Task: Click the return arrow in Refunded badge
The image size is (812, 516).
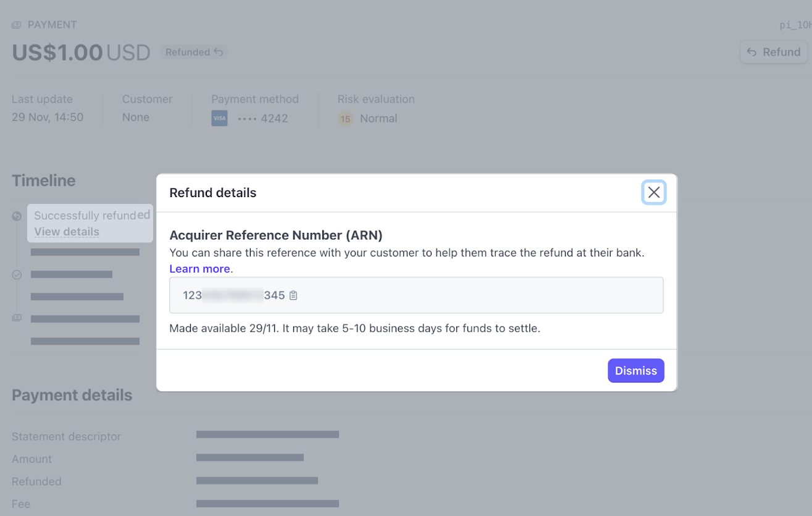Action: point(219,53)
